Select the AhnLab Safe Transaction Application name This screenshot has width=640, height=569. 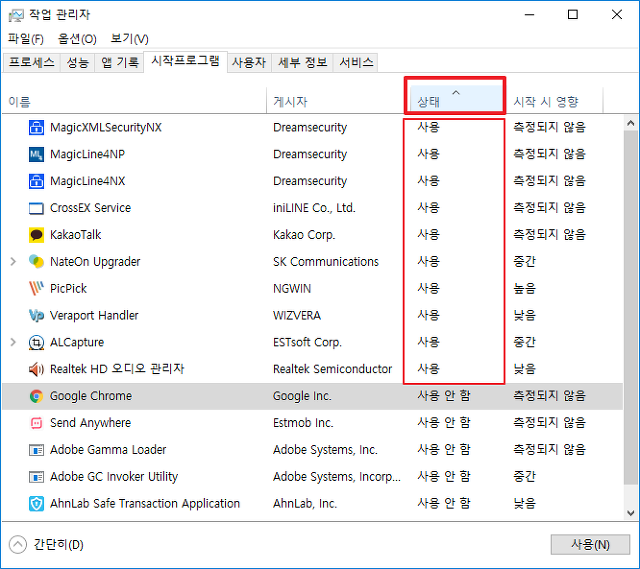click(x=145, y=504)
